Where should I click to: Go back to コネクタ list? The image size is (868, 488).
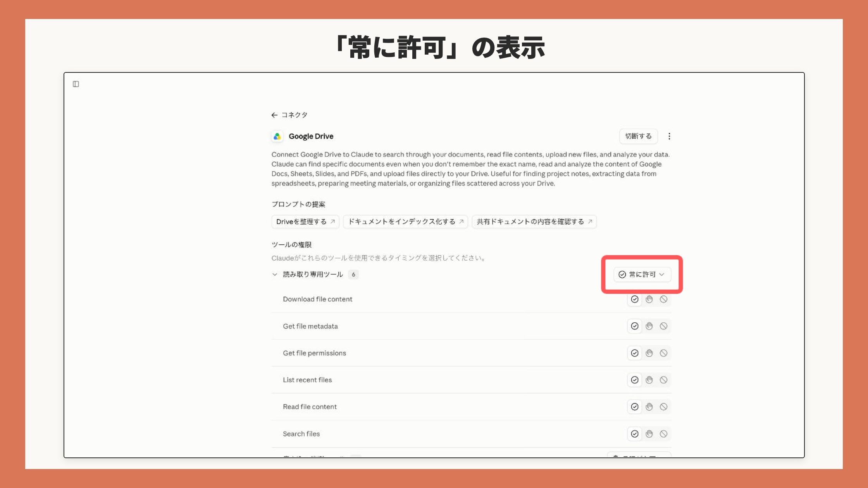(x=289, y=115)
